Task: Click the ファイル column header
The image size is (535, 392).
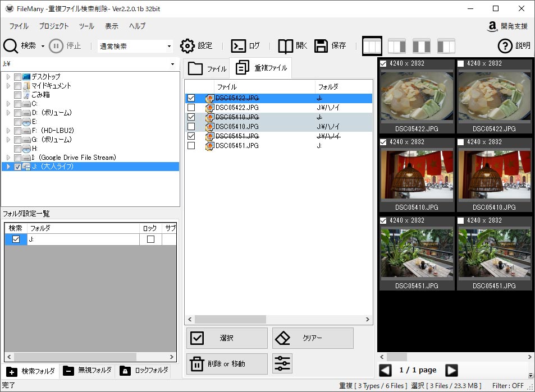Action: (x=264, y=87)
